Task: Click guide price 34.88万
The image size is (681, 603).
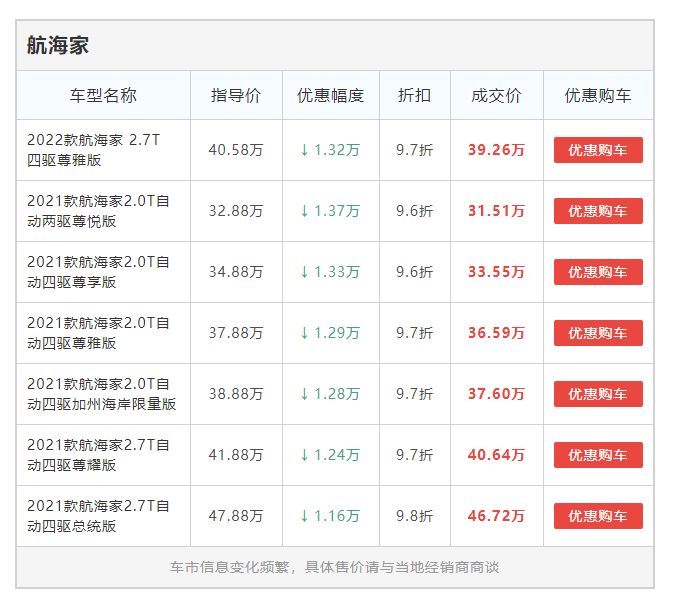Action: 236,272
